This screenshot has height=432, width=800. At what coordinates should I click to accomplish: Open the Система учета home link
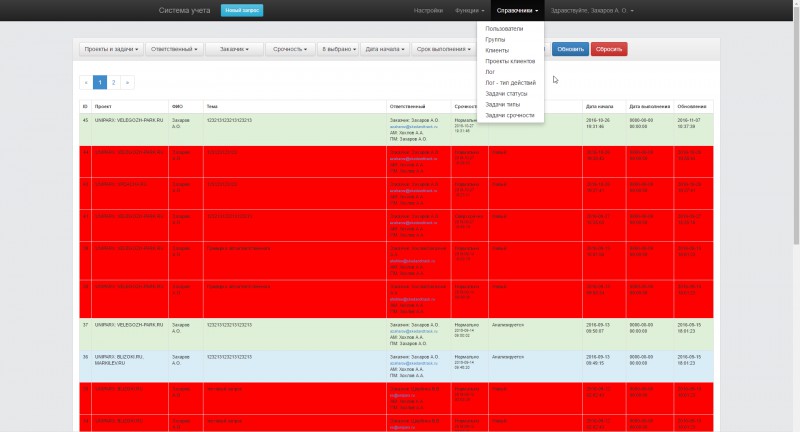click(184, 10)
